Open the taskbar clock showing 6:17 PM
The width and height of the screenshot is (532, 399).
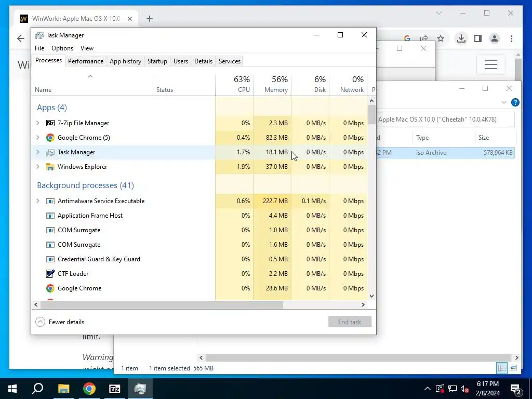(x=487, y=389)
